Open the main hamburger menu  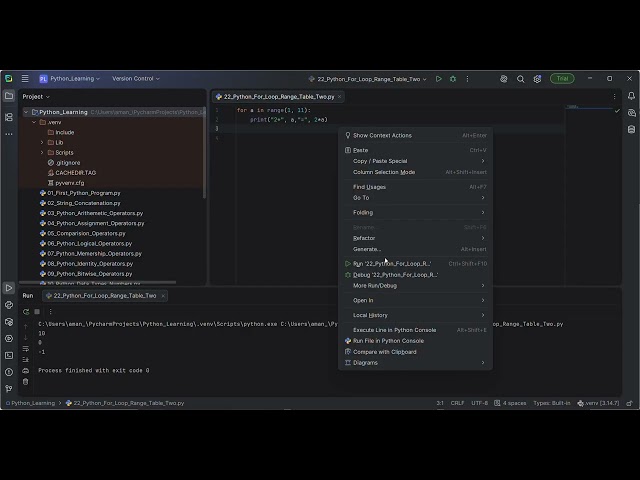(x=25, y=78)
